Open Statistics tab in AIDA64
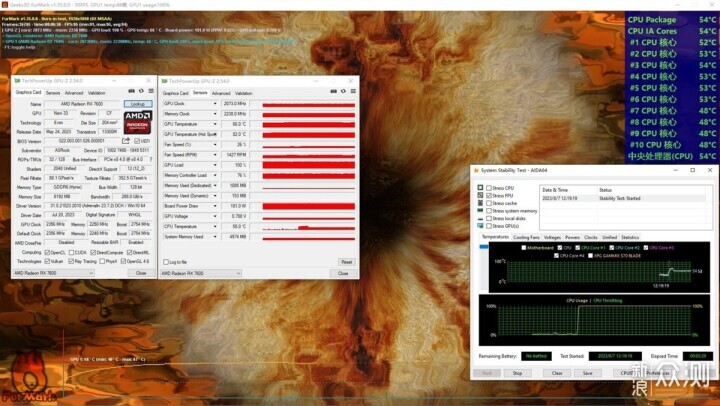This screenshot has width=720, height=406. tap(630, 237)
